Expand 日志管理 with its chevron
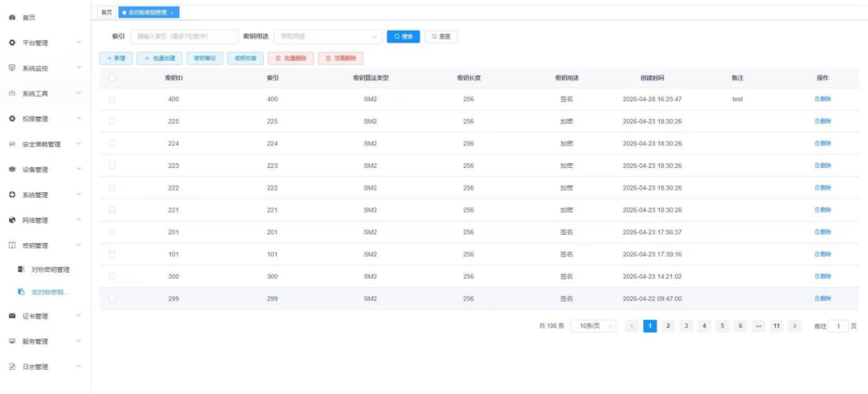This screenshot has width=868, height=394. (79, 367)
